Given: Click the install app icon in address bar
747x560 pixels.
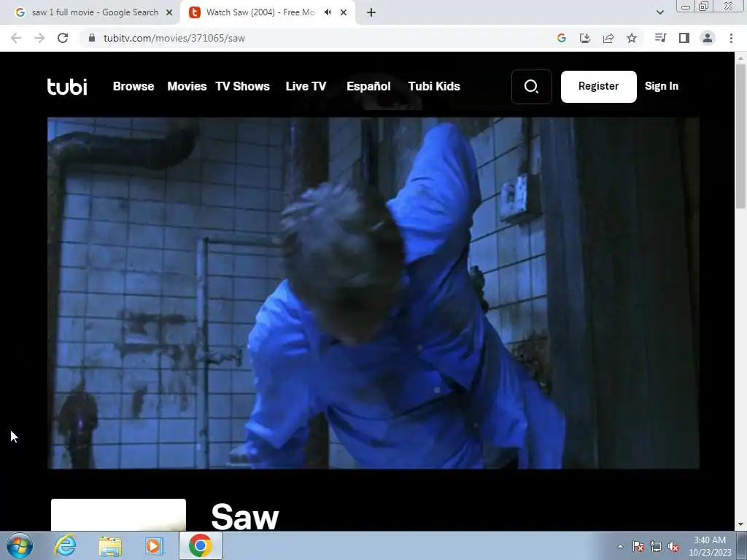Looking at the screenshot, I should [x=585, y=38].
